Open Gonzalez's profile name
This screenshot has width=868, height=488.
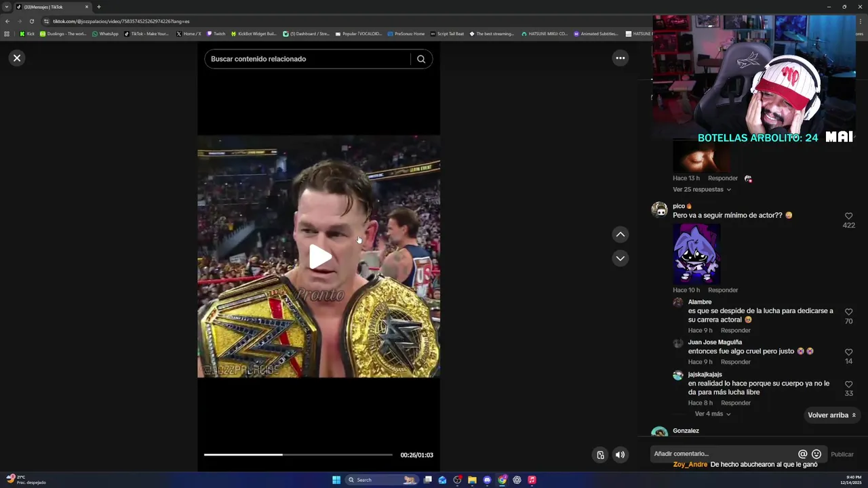tap(686, 431)
